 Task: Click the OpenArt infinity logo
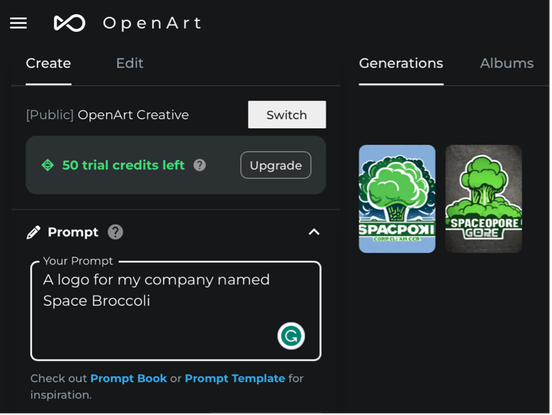pyautogui.click(x=69, y=23)
